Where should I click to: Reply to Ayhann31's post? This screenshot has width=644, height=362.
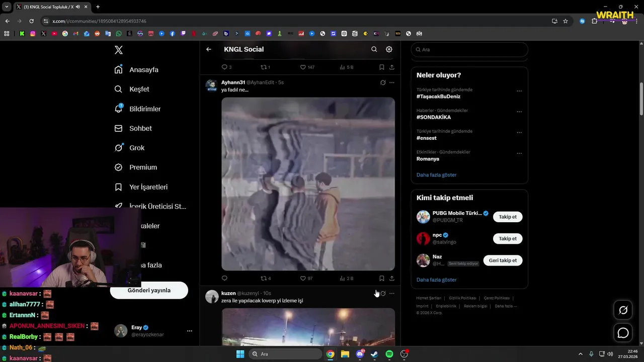click(224, 278)
